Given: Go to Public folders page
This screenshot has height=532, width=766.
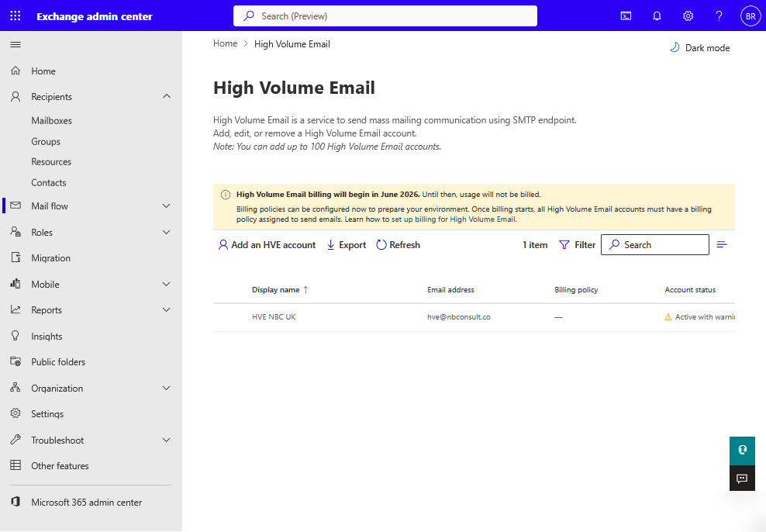Looking at the screenshot, I should click(x=58, y=362).
